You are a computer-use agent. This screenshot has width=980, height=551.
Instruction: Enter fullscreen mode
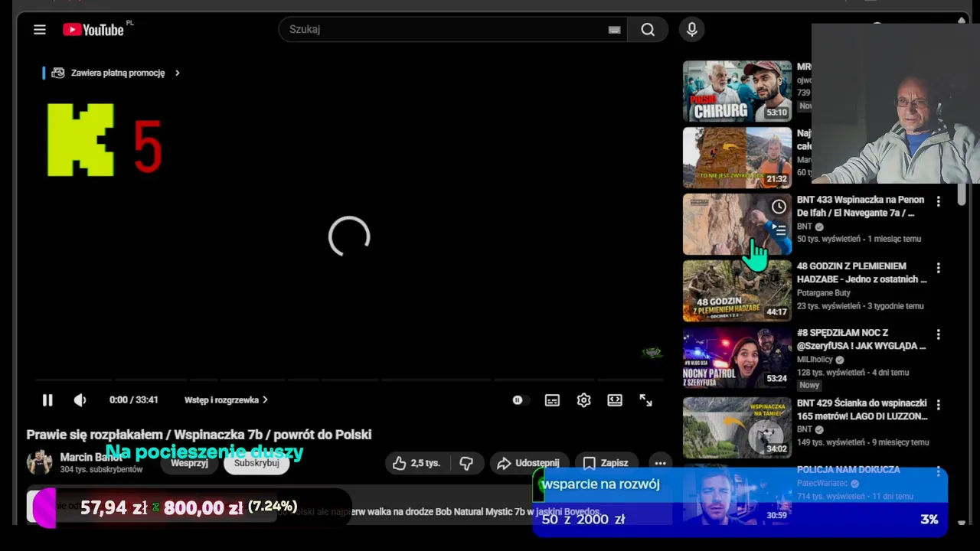pos(646,399)
